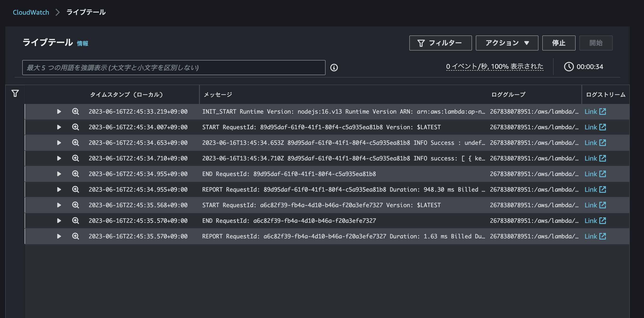Expand the INIT_START log event row

click(x=59, y=112)
